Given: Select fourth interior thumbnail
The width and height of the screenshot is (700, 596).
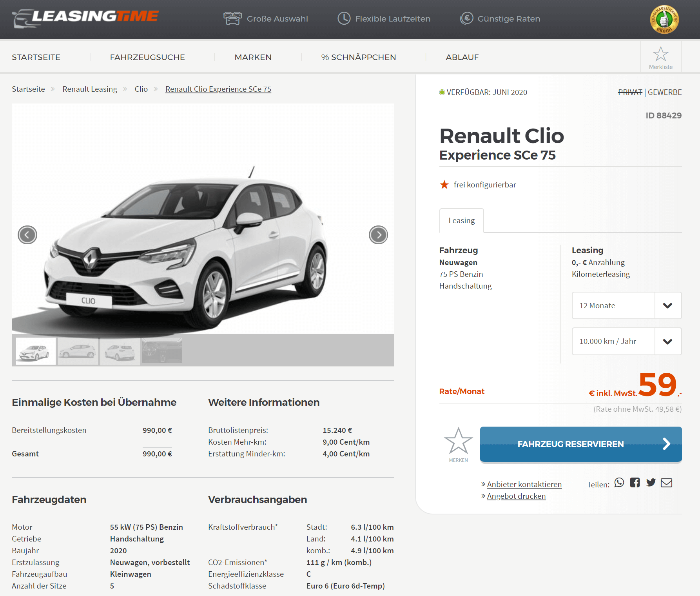Looking at the screenshot, I should [x=162, y=350].
